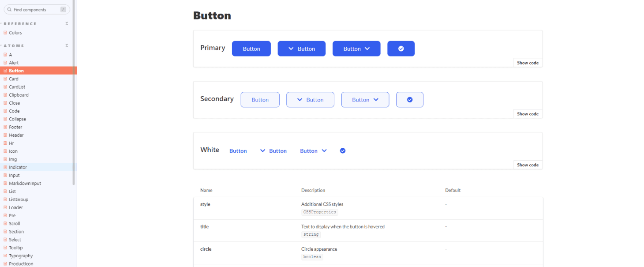
Task: Click White button with right chevron
Action: point(313,151)
